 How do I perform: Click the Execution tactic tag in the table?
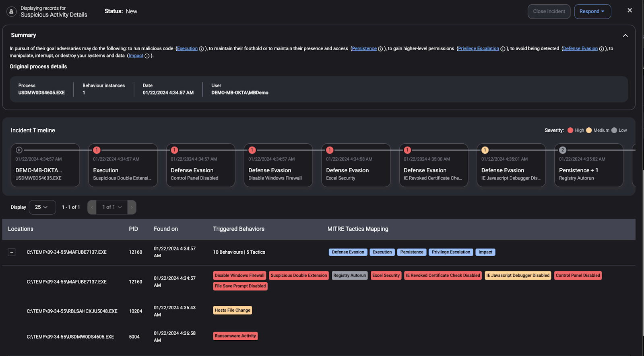pyautogui.click(x=382, y=253)
